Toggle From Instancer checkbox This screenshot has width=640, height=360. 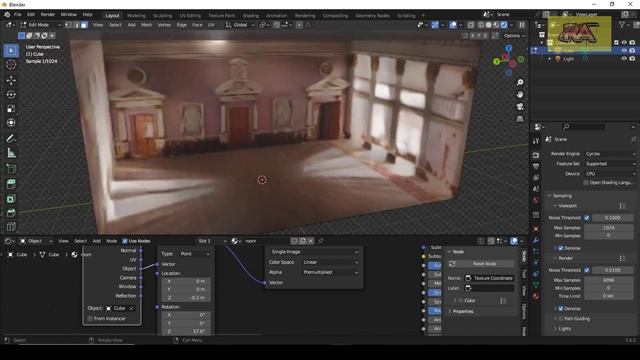(90, 318)
